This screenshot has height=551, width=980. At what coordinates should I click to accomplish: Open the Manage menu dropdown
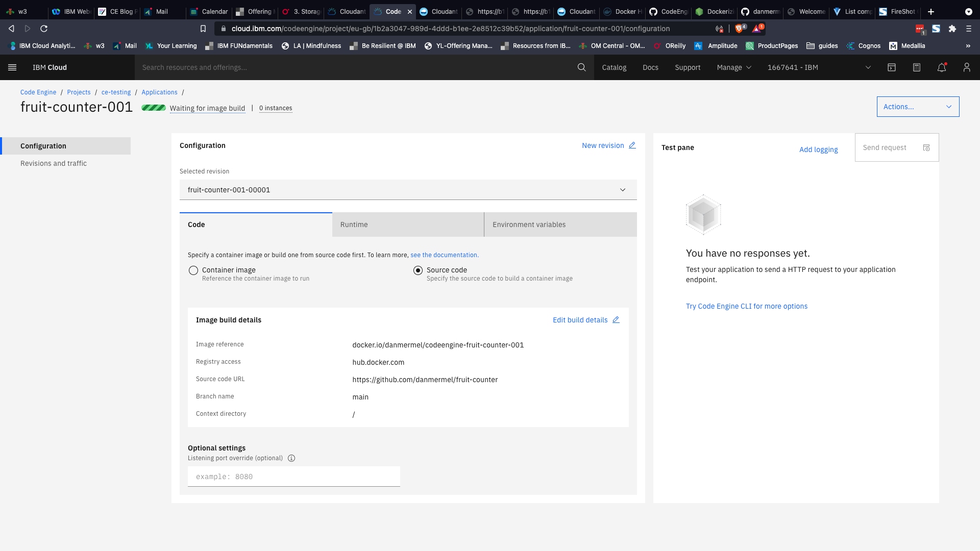tap(734, 67)
